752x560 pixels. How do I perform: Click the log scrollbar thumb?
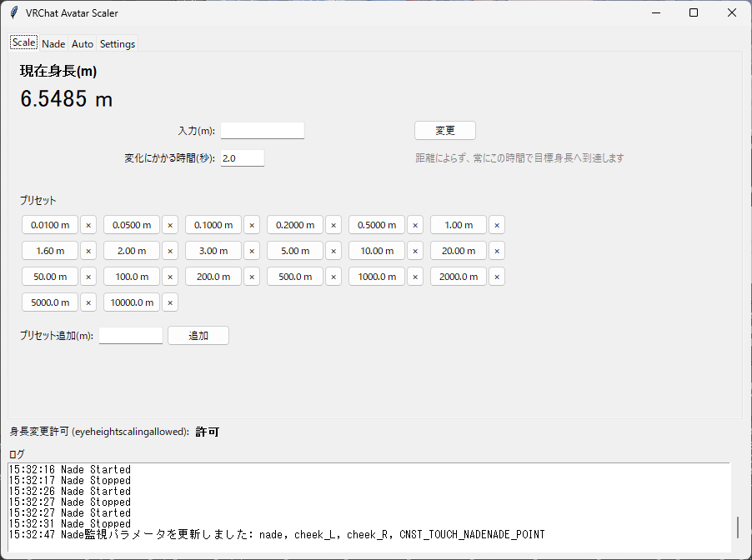click(x=738, y=527)
